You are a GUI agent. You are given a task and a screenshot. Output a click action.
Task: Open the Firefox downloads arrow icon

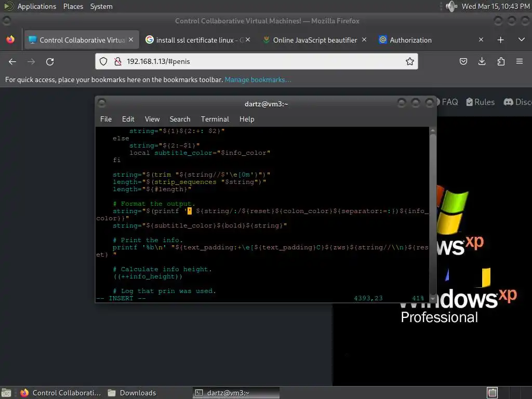[482, 61]
